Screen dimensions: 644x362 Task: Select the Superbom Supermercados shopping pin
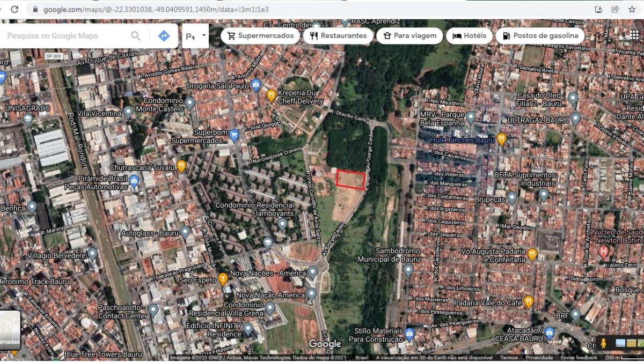click(233, 135)
